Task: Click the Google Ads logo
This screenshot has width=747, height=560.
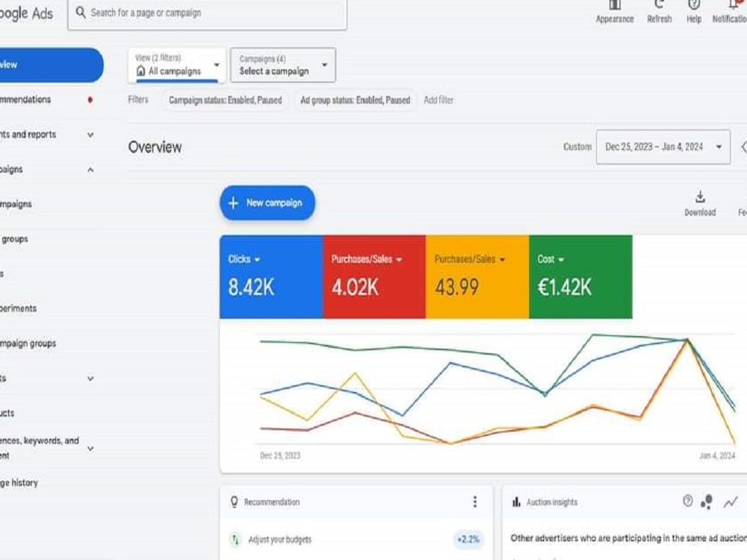Action: [x=26, y=13]
